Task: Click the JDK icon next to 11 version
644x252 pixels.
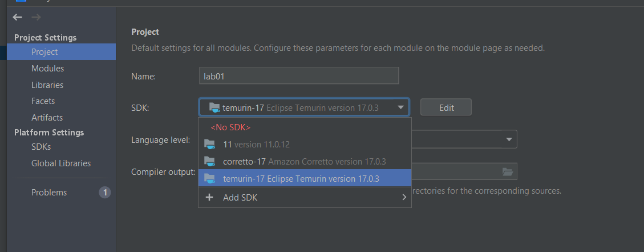Action: click(x=210, y=144)
